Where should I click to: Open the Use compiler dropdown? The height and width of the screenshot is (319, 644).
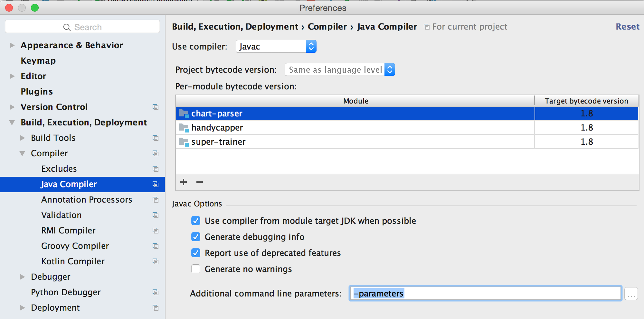[x=311, y=47]
